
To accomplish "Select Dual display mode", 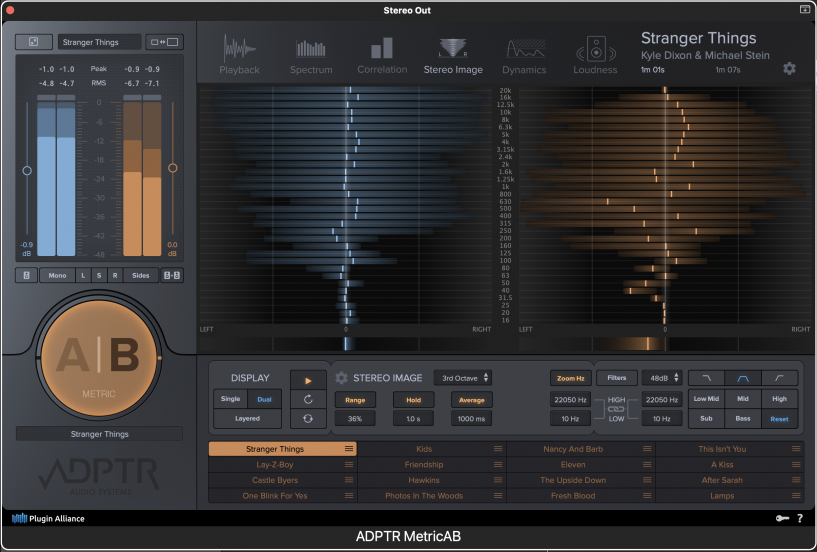I will point(265,399).
